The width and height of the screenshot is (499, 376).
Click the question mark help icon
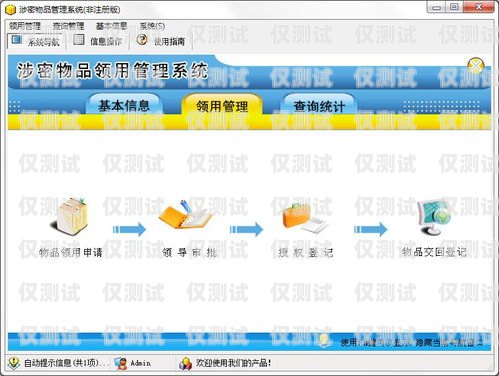click(x=142, y=40)
